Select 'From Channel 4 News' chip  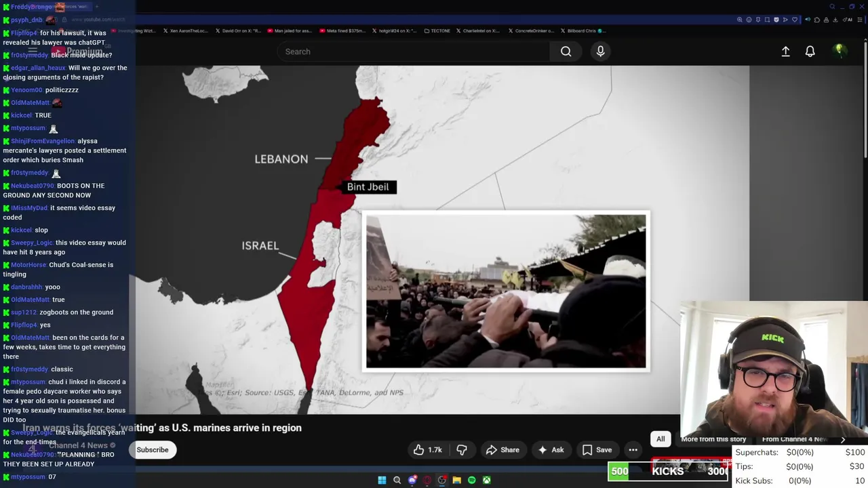tap(794, 439)
